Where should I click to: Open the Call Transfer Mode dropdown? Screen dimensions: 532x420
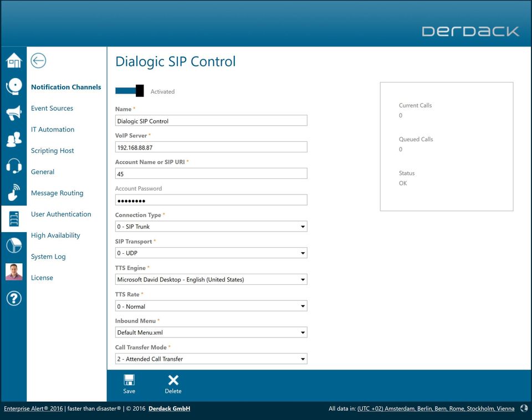click(x=211, y=359)
